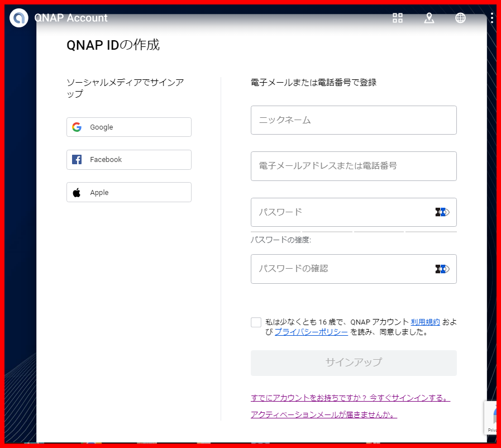Open the apps grid icon in header
The image size is (501, 448).
[x=398, y=18]
